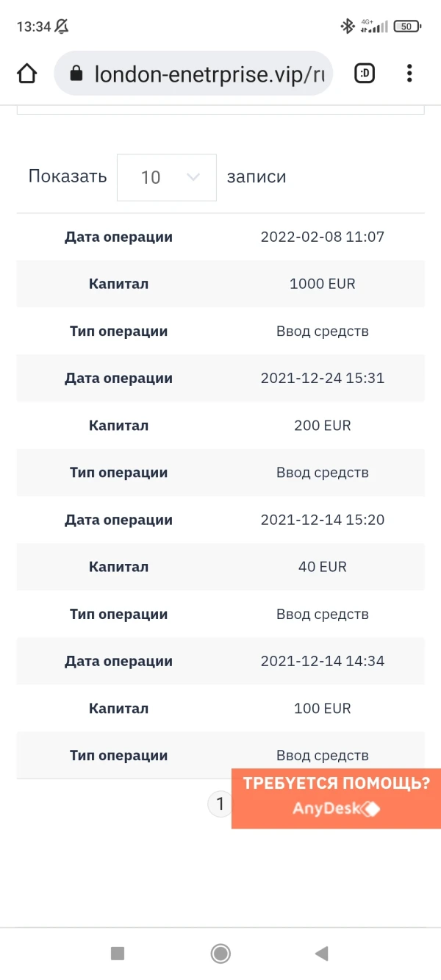Tap the browser home icon
This screenshot has width=441, height=980.
point(27,74)
